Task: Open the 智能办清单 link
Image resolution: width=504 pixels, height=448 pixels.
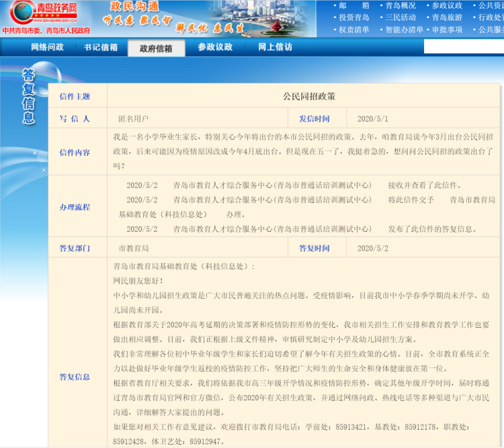Action: 405,30
